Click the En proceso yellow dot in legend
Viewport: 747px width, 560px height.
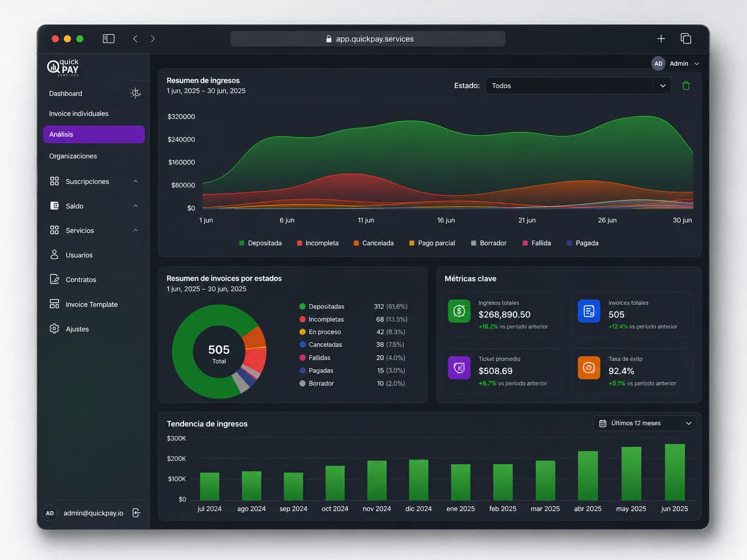pyautogui.click(x=302, y=332)
